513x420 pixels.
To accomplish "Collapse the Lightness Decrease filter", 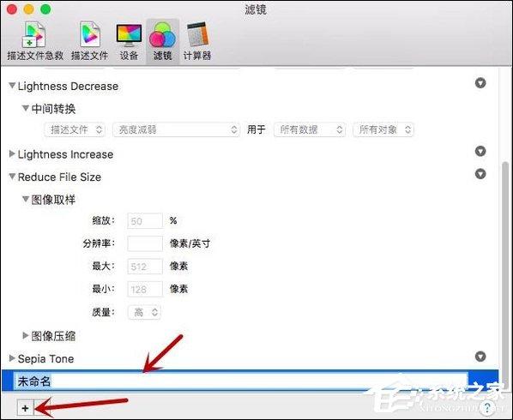I will [12, 86].
